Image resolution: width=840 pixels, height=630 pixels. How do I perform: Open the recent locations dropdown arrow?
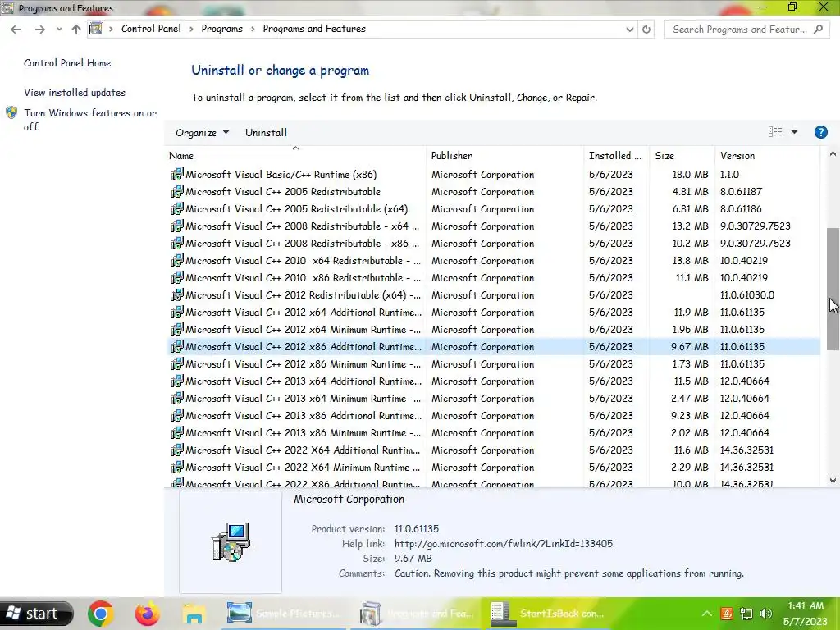click(59, 30)
